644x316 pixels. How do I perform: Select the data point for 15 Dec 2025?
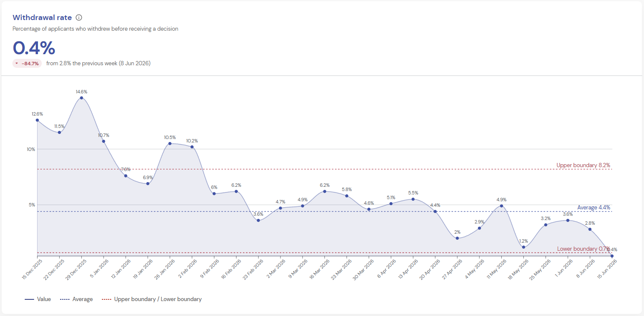(x=37, y=120)
